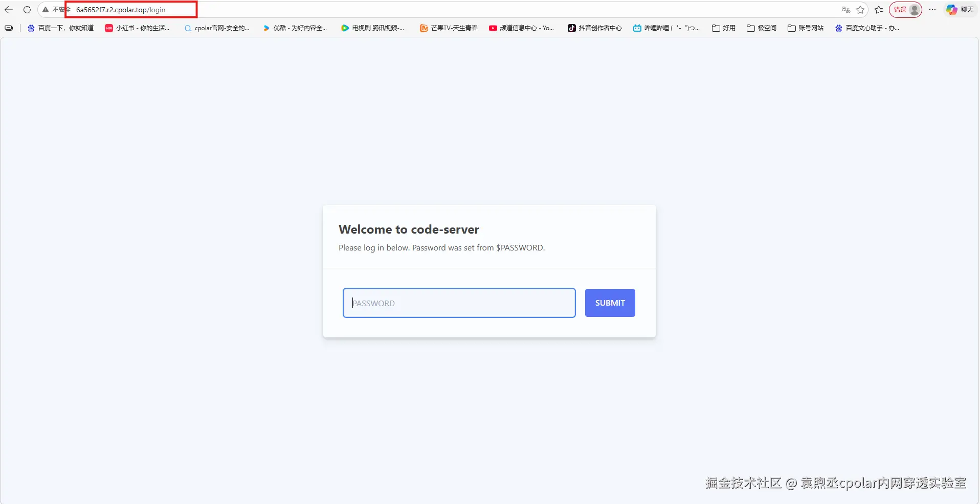Add this page to favorites star
Viewport: 980px width, 504px height.
pos(860,10)
